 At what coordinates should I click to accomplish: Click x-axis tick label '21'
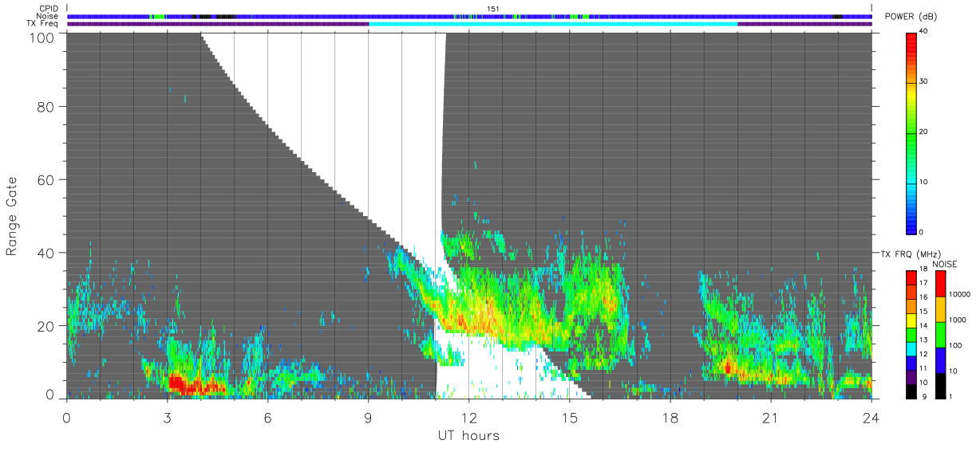pos(770,418)
